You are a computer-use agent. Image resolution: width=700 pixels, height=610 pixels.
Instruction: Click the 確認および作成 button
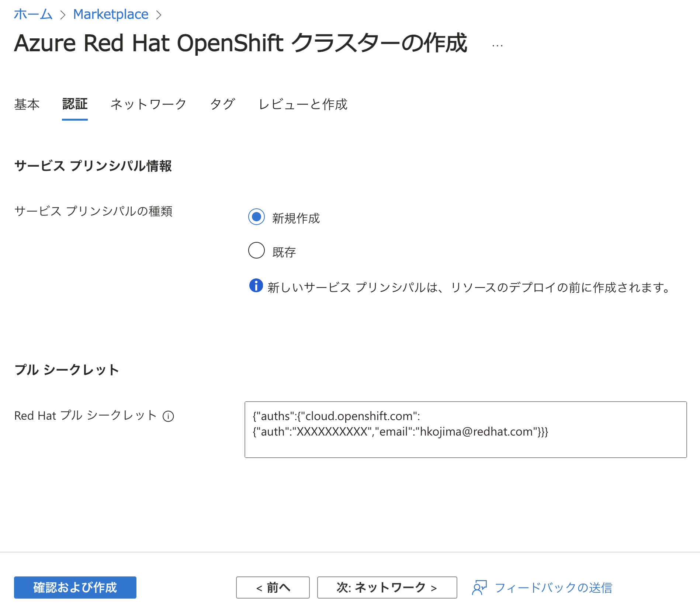tap(75, 588)
